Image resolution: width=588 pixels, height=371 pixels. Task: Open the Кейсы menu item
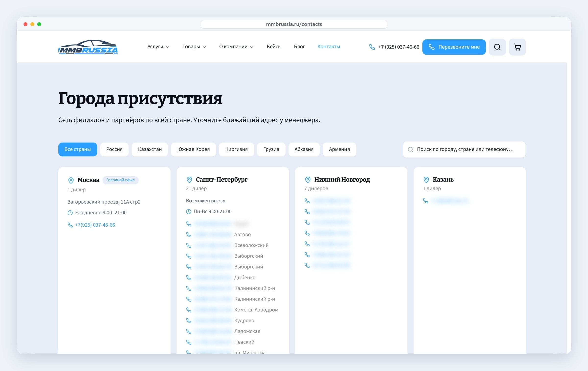274,47
